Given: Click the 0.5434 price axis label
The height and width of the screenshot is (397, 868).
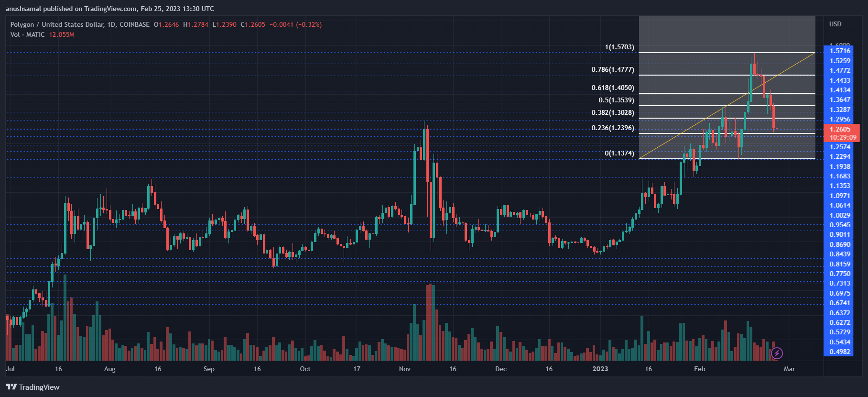Looking at the screenshot, I should point(840,342).
